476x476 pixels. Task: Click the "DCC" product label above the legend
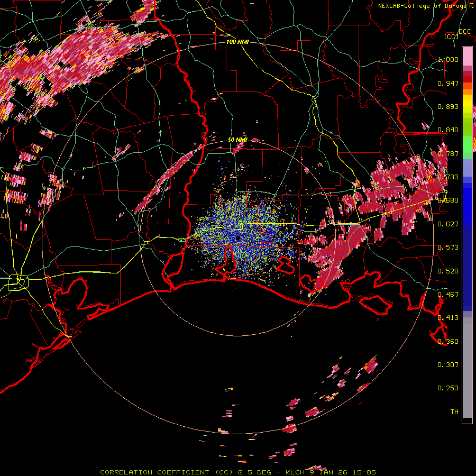click(464, 31)
